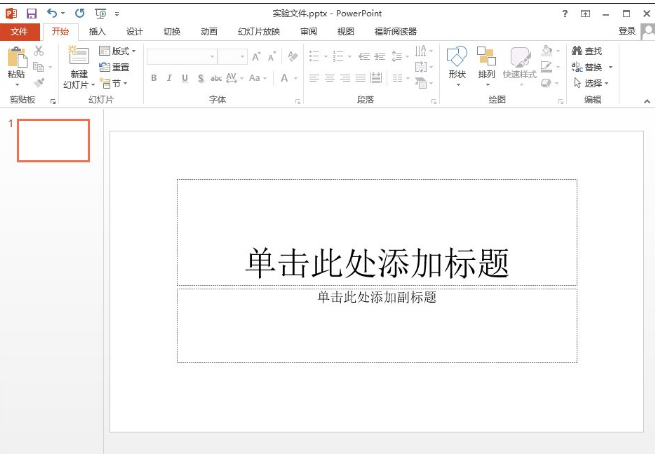The image size is (655, 454).
Task: Open the File menu tab
Action: (x=19, y=31)
